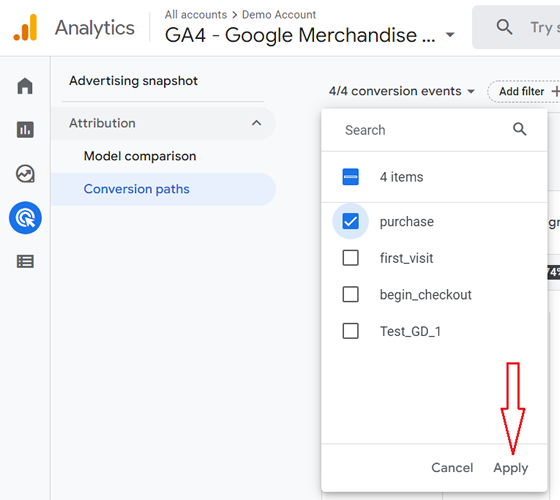Open the 4/4 conversion events dropdown
Viewport: 560px width, 500px height.
pos(402,91)
